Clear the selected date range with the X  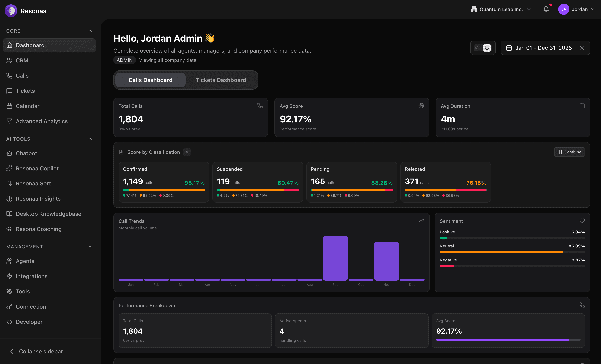582,48
